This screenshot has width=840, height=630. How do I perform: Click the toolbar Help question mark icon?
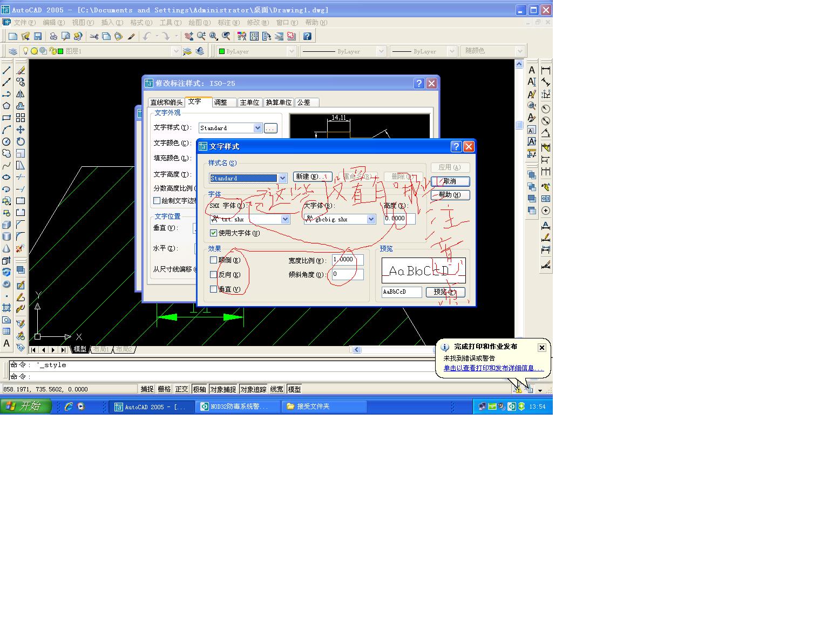[x=307, y=36]
